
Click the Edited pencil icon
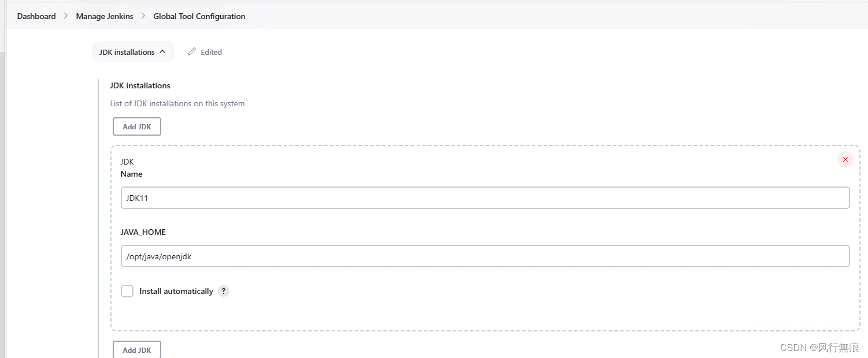coord(192,52)
